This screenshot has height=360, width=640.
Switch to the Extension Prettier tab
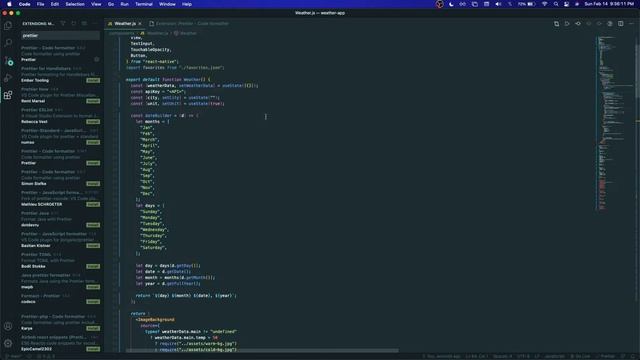(x=189, y=24)
